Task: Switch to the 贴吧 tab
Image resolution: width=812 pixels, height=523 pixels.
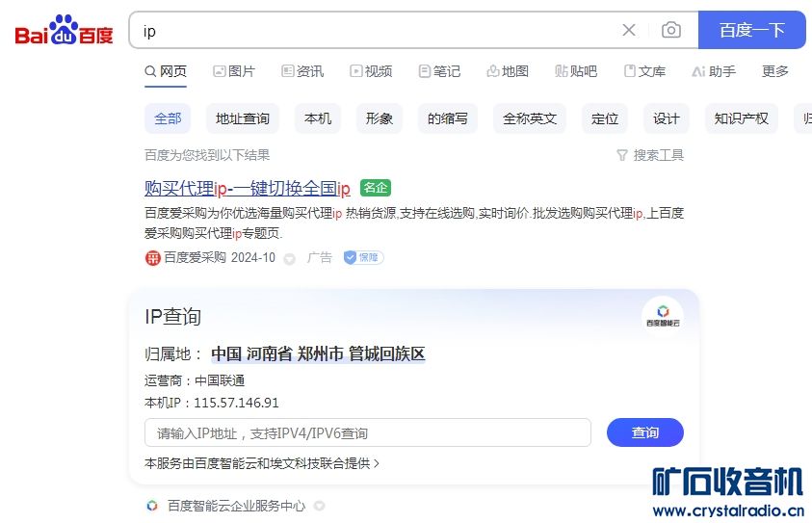Action: [576, 71]
